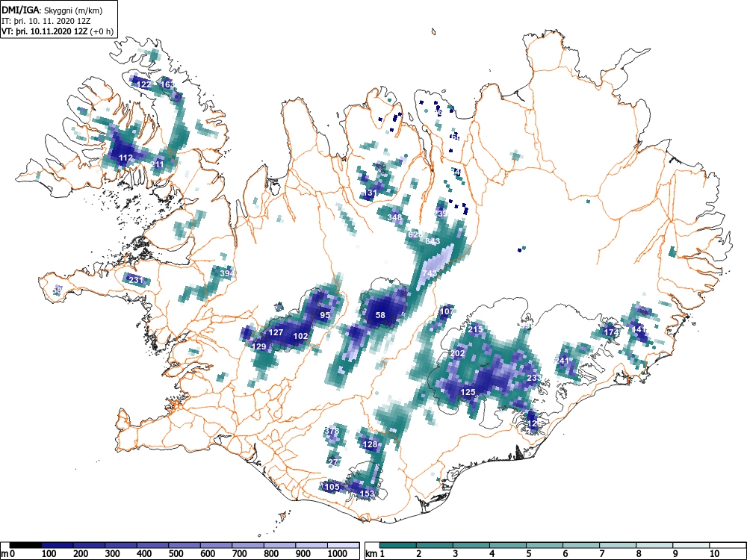Click the '300' label in metre legend
The width and height of the screenshot is (747, 560).
pos(113,554)
